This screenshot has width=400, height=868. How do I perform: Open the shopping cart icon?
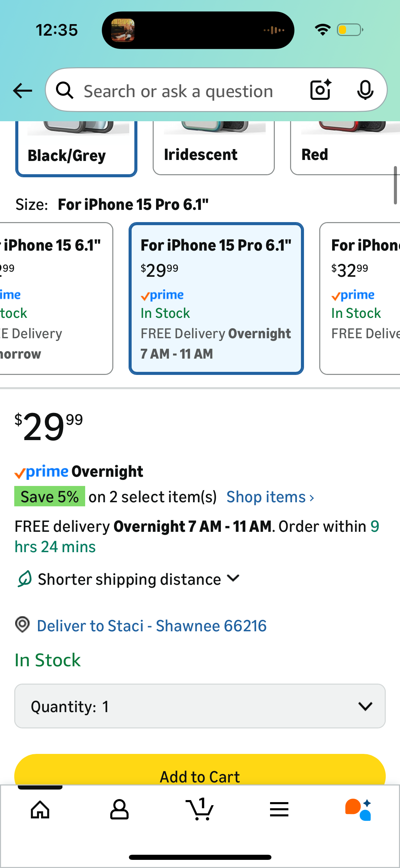(200, 809)
